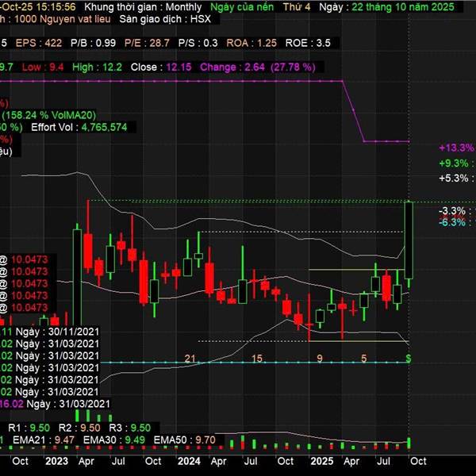Click the green dollar sign marker

(x=409, y=359)
